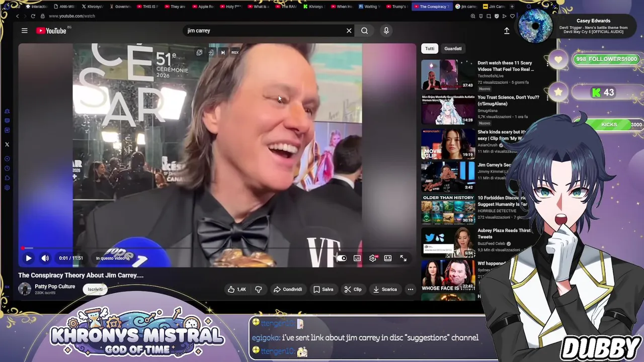The height and width of the screenshot is (362, 644).
Task: Clear the 'jim carrey' search text
Action: 349,31
